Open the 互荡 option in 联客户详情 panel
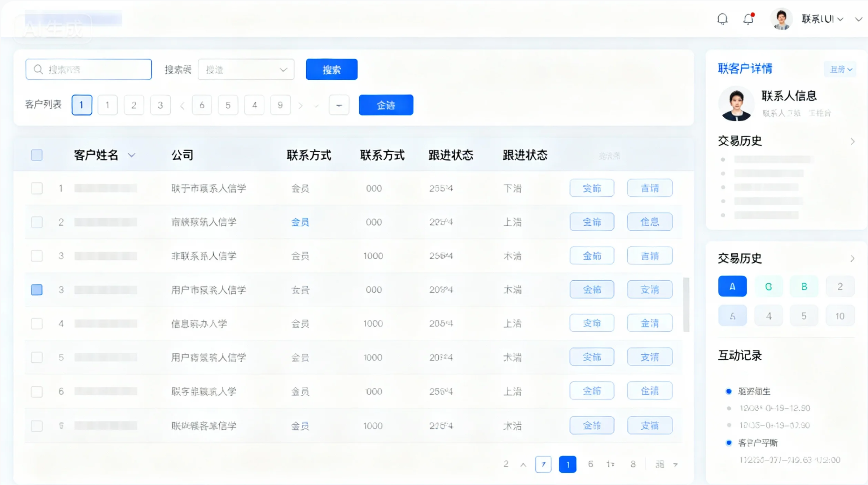Screen dimensions: 868x485 pos(840,69)
